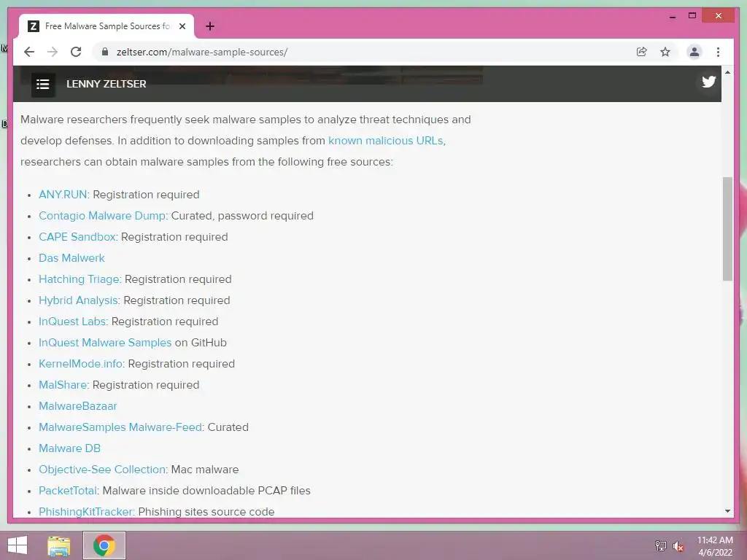
Task: Open the taskbar clock showing 11:42 AM
Action: click(715, 546)
